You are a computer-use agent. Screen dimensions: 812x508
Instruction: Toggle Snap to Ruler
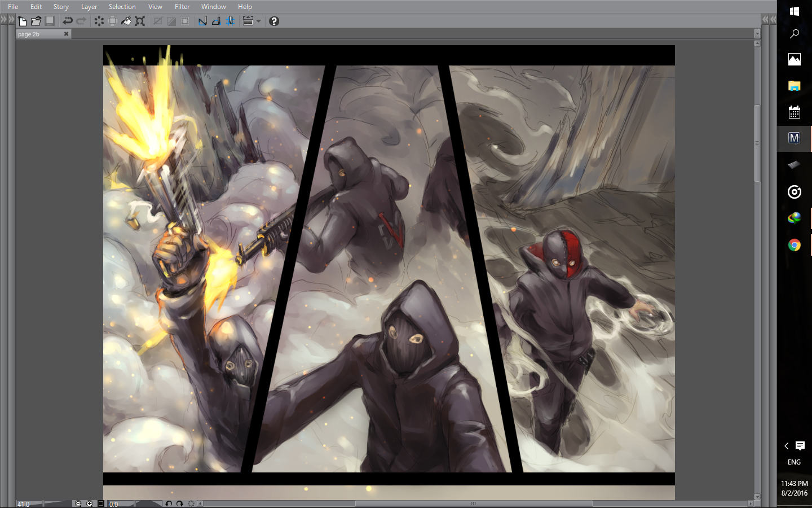coord(203,21)
